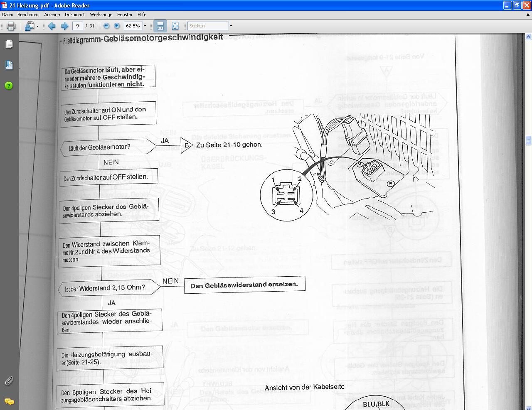The height and width of the screenshot is (410, 532).
Task: Open the Comments panel icon
Action: 9,401
